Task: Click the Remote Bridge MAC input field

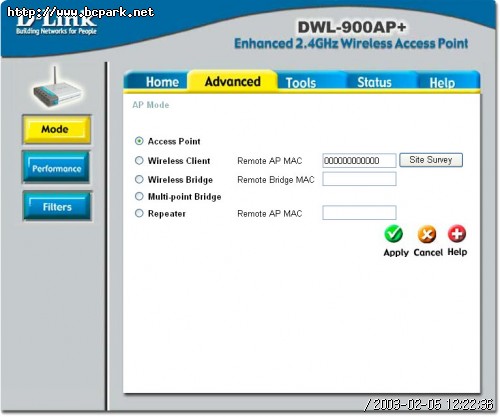Action: (359, 179)
